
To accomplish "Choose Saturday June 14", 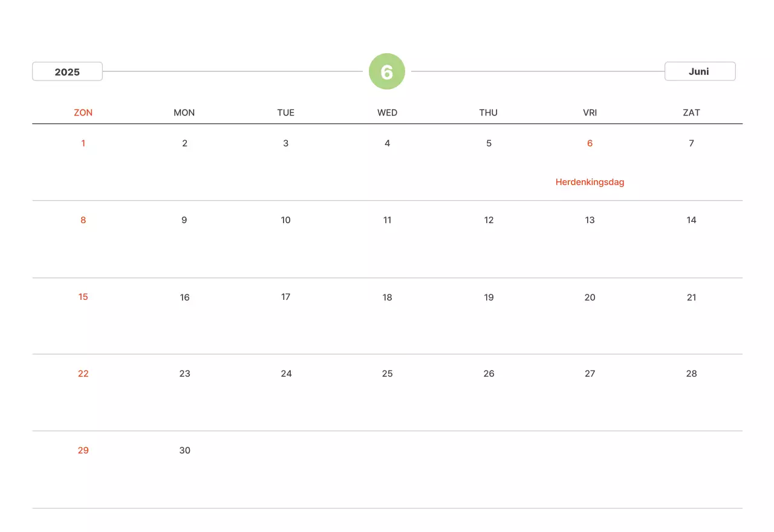I will tap(691, 220).
